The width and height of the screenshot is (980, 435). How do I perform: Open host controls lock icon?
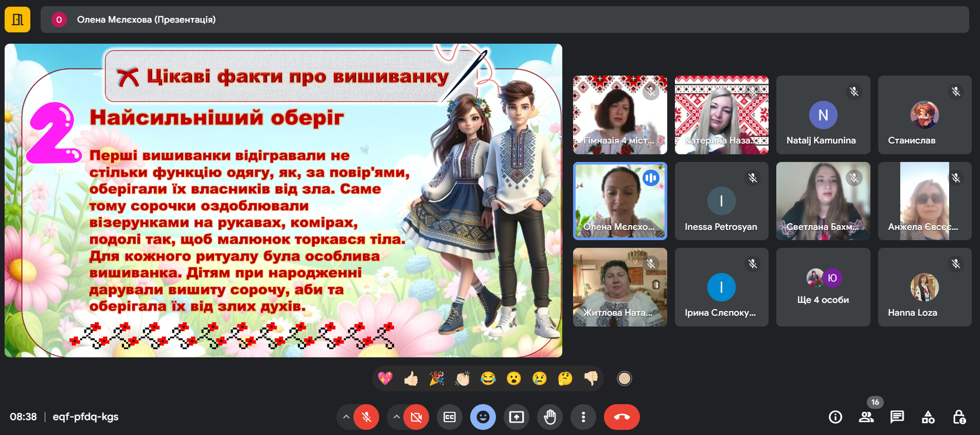click(x=959, y=417)
